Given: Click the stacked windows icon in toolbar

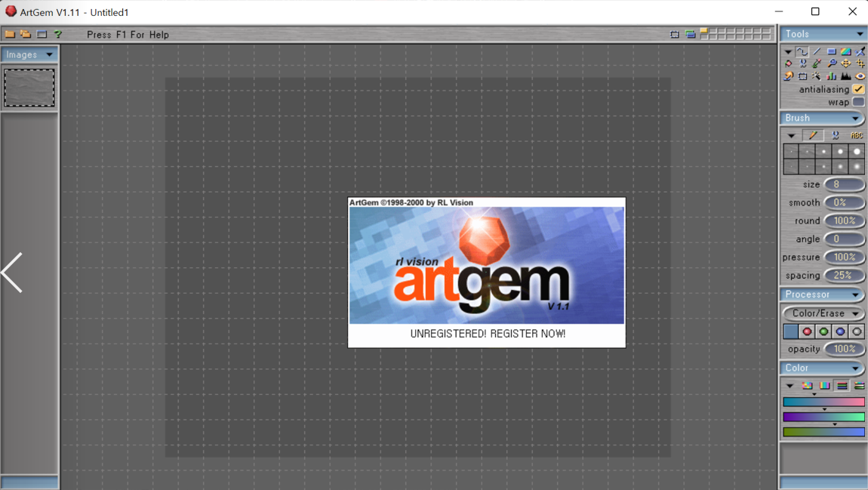Looking at the screenshot, I should [x=691, y=34].
